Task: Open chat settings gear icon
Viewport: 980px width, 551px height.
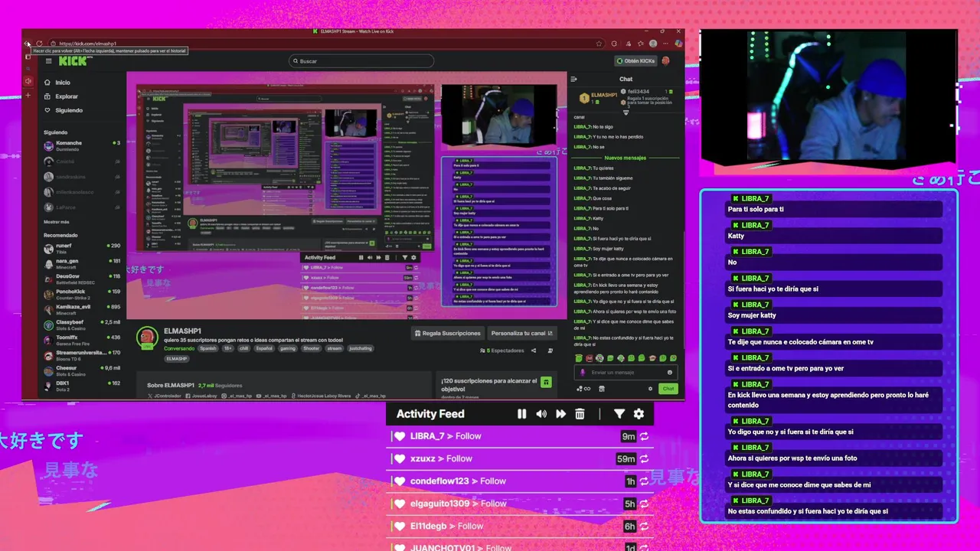Action: click(651, 389)
